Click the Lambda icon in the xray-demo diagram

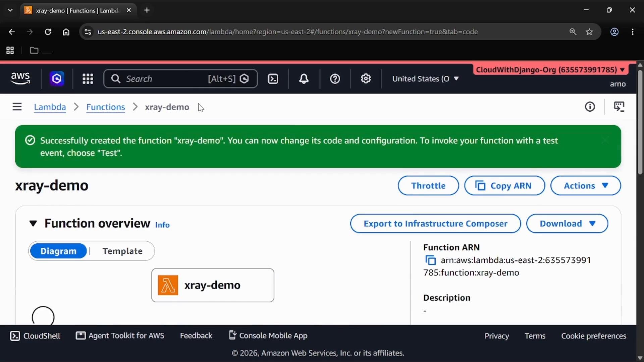pyautogui.click(x=168, y=285)
